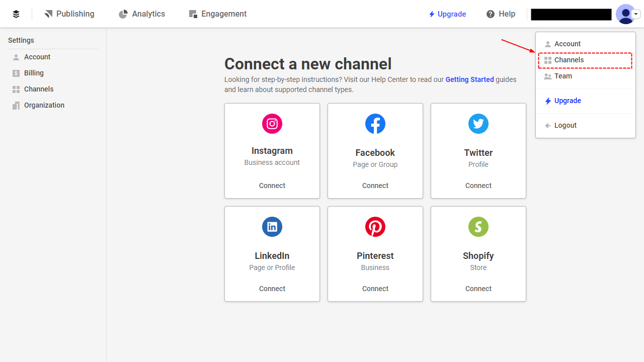Screen dimensions: 644x362
Task: Click the lightning bolt beside top Upgrade
Action: click(x=432, y=14)
